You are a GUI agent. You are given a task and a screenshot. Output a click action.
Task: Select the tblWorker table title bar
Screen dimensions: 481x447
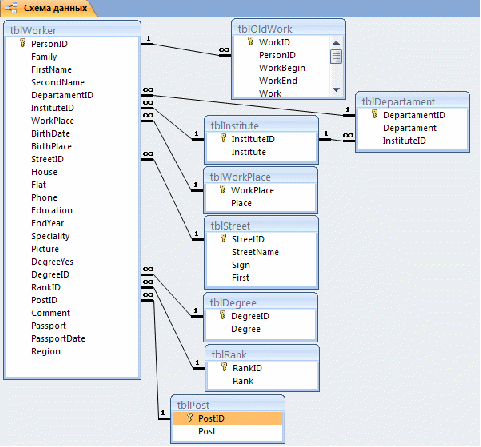tap(72, 30)
